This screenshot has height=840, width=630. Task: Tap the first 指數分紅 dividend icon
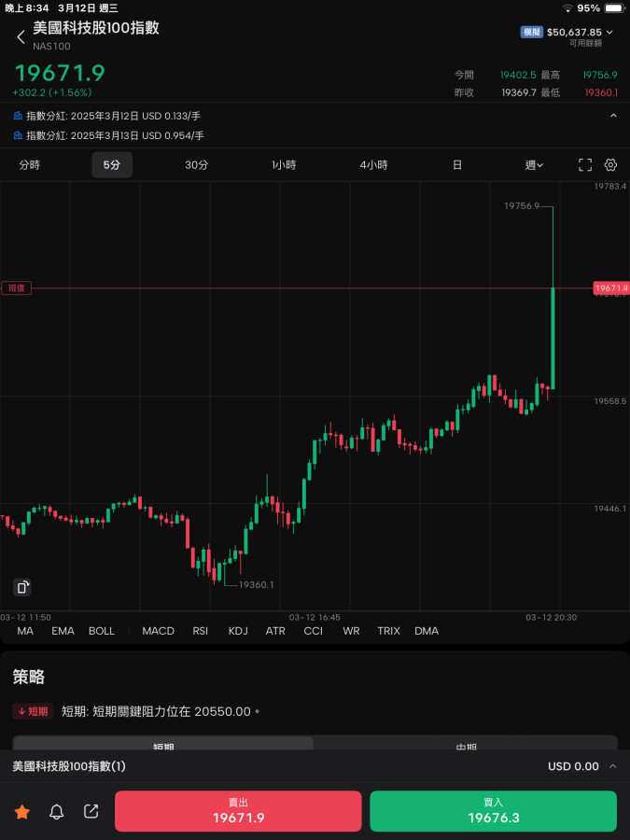(x=18, y=116)
